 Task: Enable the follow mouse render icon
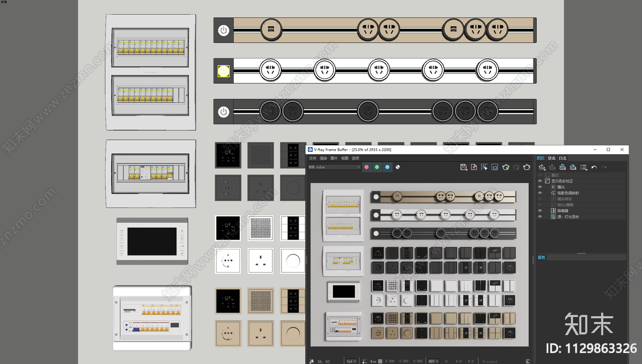tap(484, 167)
